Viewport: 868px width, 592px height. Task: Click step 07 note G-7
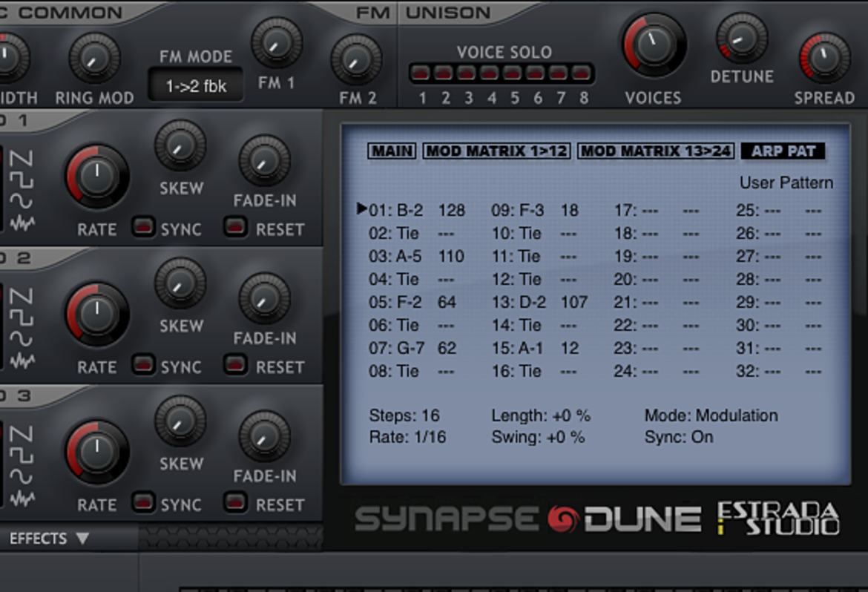point(410,349)
